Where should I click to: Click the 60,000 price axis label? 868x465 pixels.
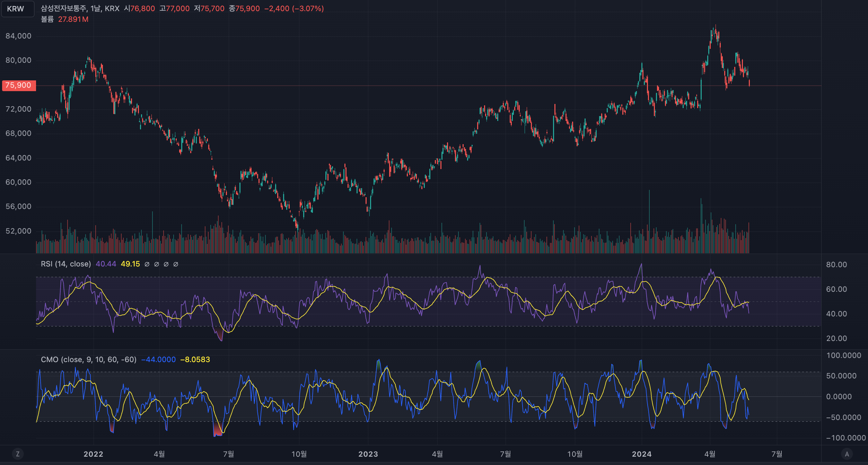coord(18,182)
